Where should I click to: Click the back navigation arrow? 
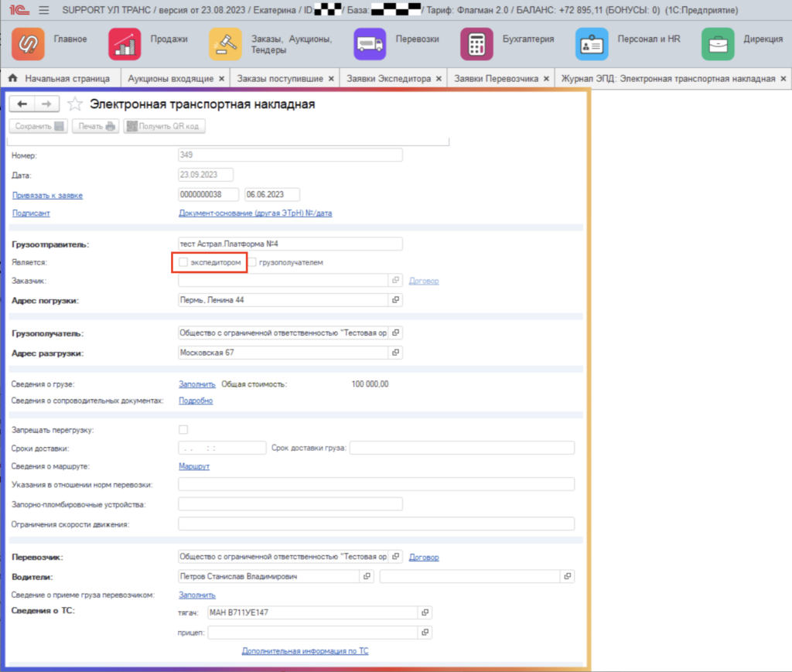point(22,104)
